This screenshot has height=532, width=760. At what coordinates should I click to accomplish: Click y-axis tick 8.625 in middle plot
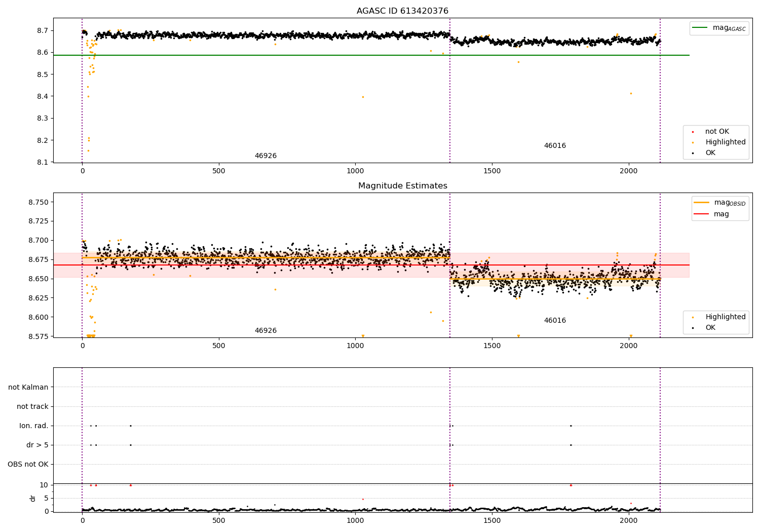[x=39, y=298]
